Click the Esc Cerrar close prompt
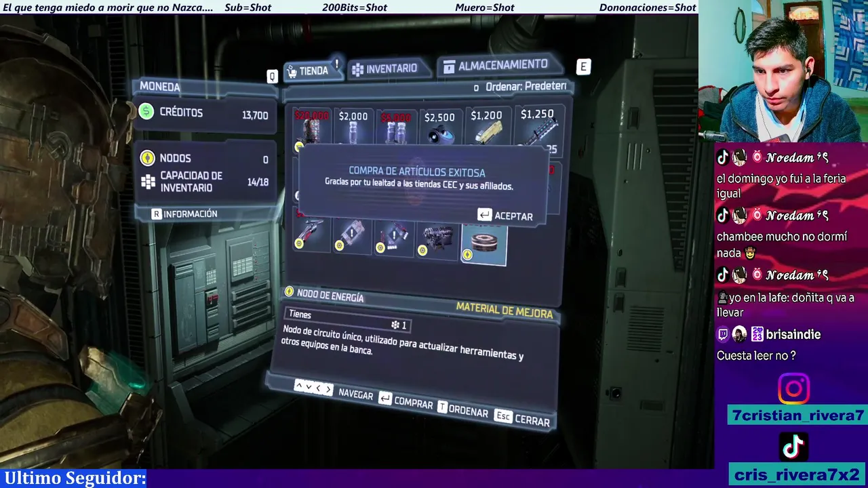Image resolution: width=868 pixels, height=488 pixels. (521, 419)
